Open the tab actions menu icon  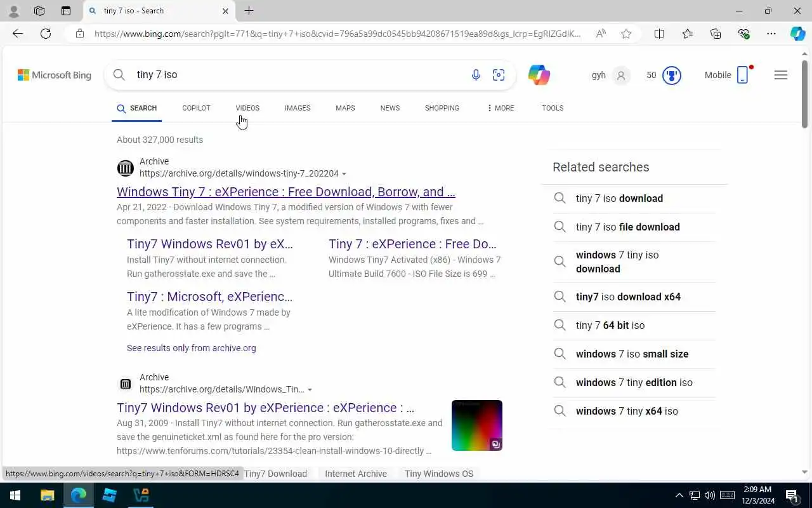click(66, 11)
